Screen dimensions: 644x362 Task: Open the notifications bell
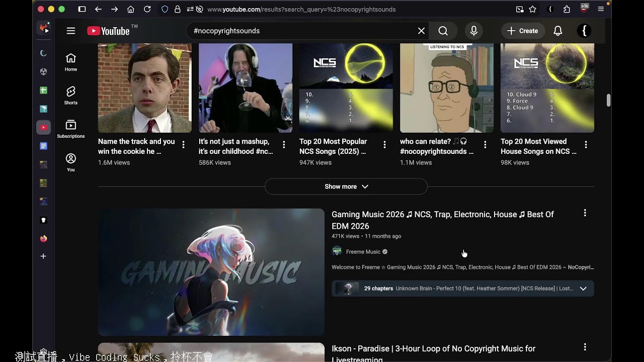click(x=558, y=31)
